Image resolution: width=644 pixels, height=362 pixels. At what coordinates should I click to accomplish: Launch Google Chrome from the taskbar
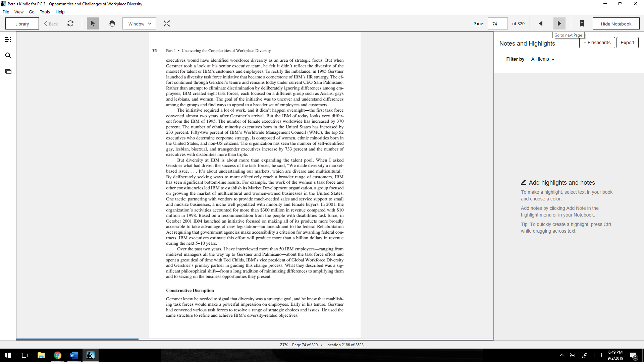58,355
